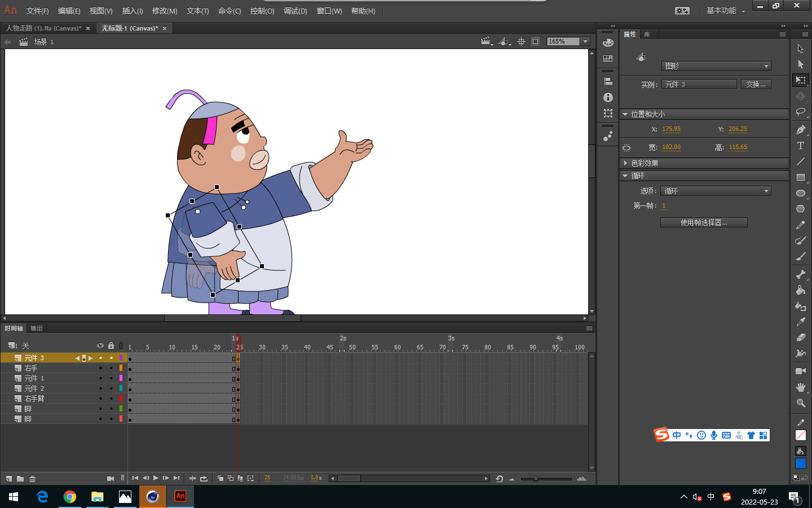Viewport: 812px width, 508px height.
Task: Choose the Eraser tool
Action: coord(800,338)
